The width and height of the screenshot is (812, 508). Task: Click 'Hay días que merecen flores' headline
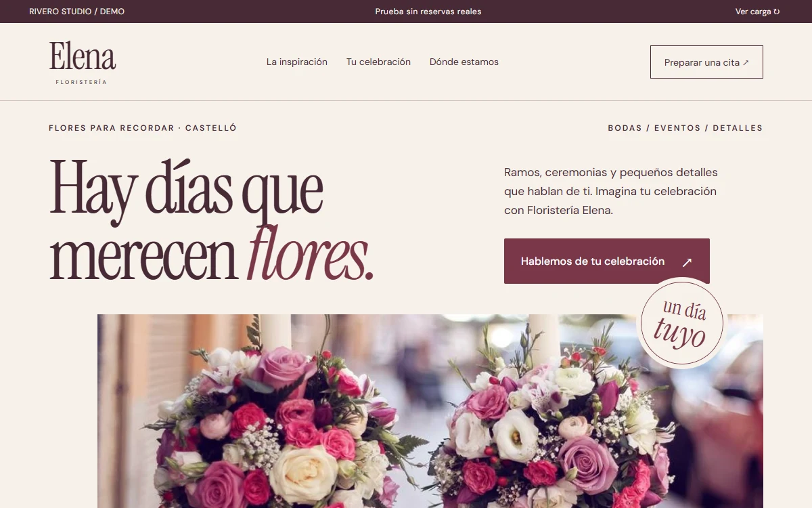(x=211, y=219)
